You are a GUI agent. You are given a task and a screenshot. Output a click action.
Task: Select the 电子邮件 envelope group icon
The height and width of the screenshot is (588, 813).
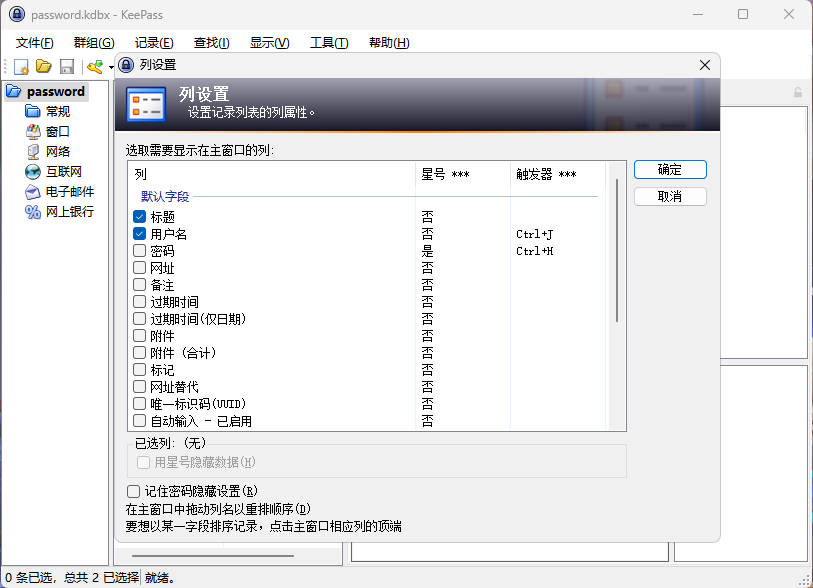click(33, 191)
